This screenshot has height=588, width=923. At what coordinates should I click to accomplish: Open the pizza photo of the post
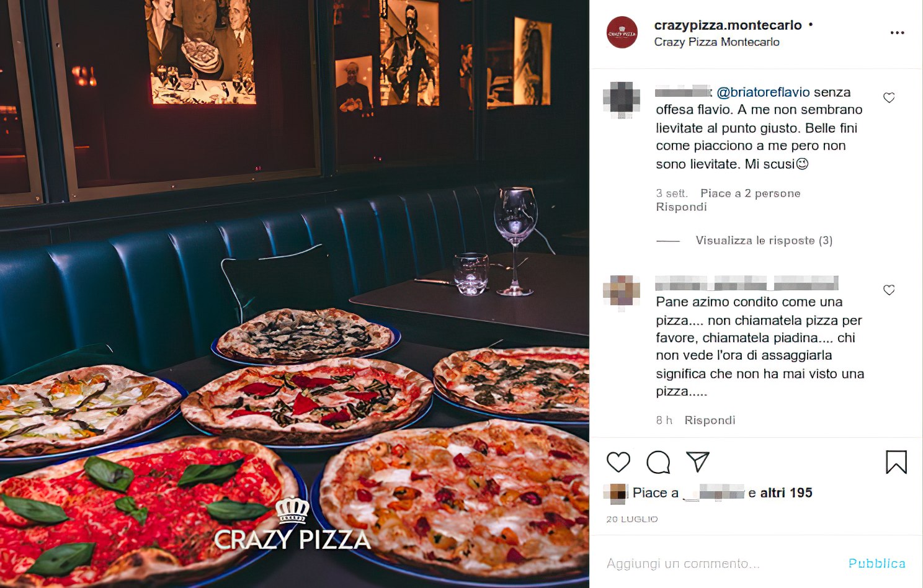pos(294,294)
